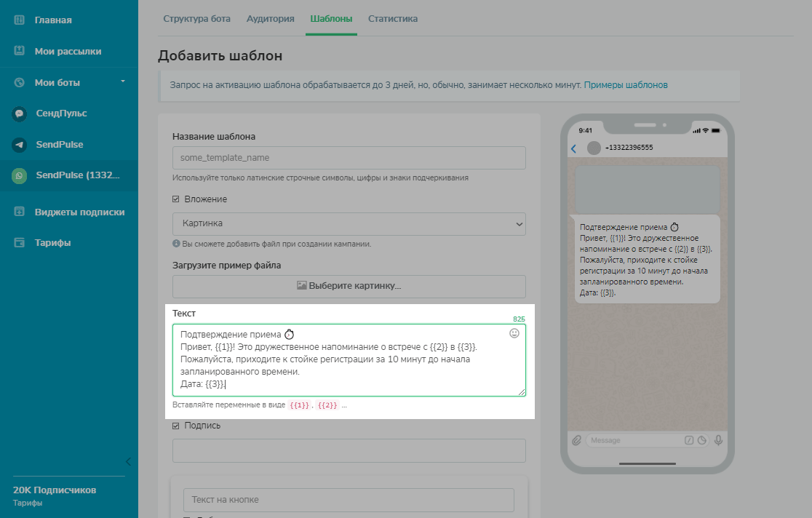
Task: Click the attachment paperclip in phone preview
Action: coord(576,440)
